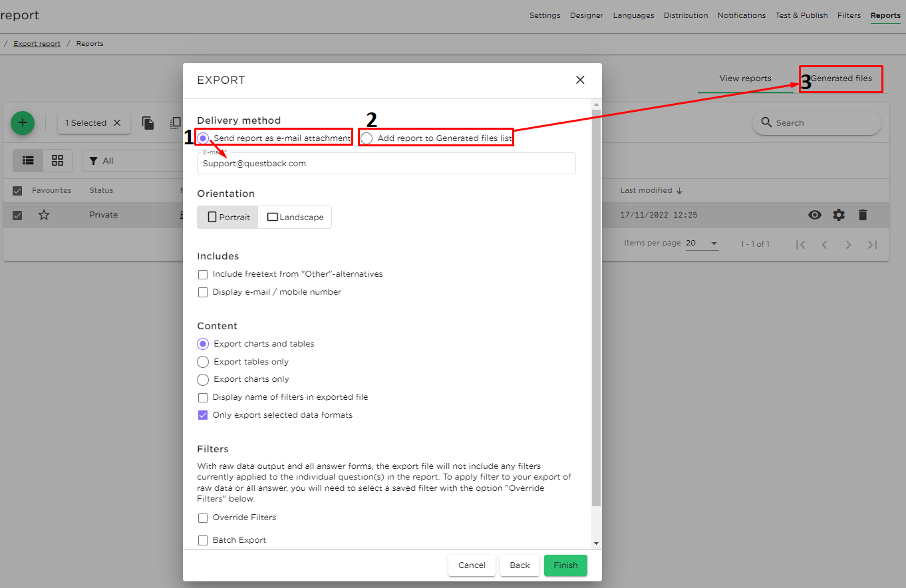Viewport: 906px width, 588px height.
Task: Click the Status column header
Action: pyautogui.click(x=101, y=191)
